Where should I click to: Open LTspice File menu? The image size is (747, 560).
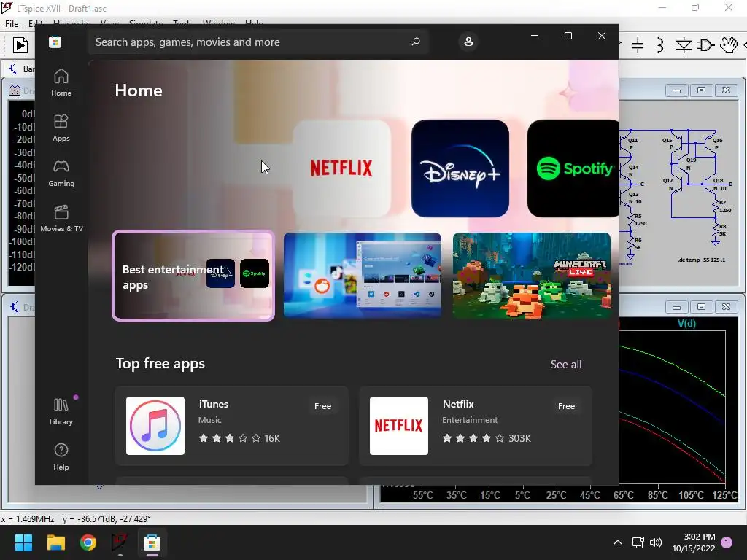point(12,24)
